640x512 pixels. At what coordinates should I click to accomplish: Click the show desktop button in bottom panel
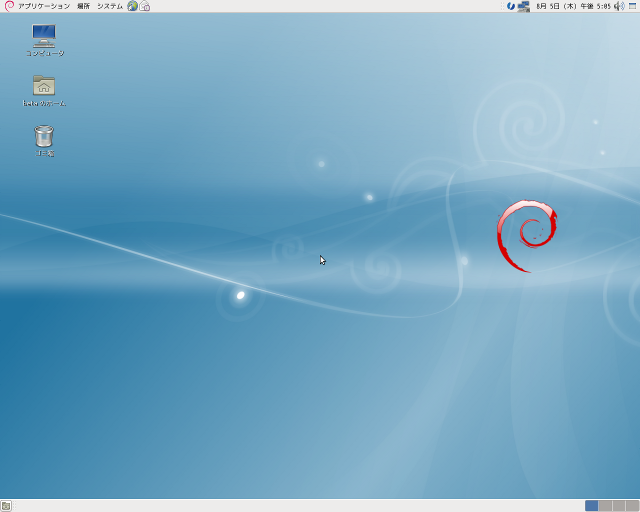(6, 506)
